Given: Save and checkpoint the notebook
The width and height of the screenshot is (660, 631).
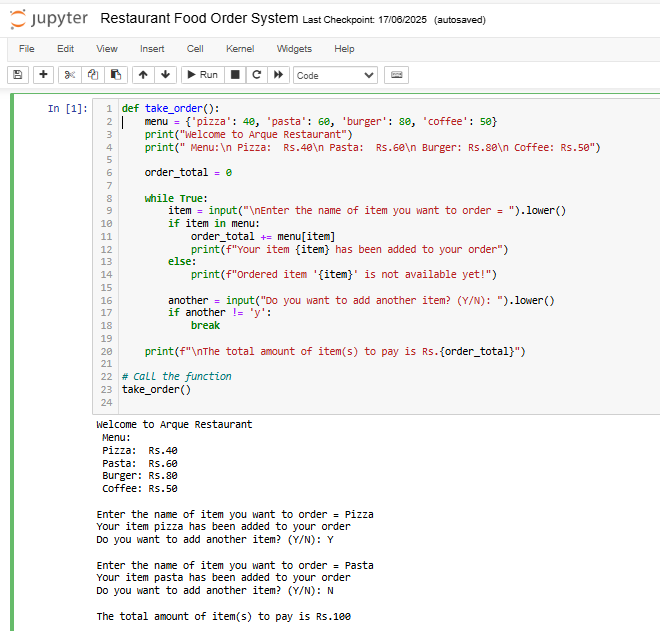Looking at the screenshot, I should point(18,75).
